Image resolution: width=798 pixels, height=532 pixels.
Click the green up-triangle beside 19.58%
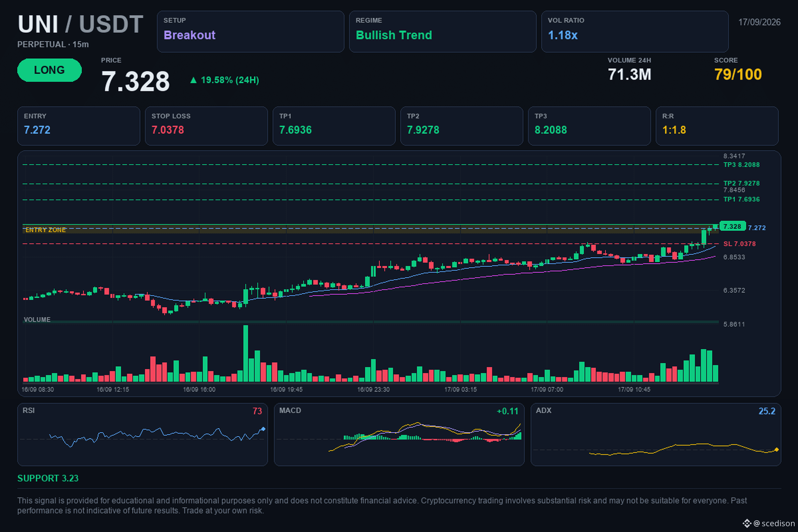pyautogui.click(x=194, y=80)
